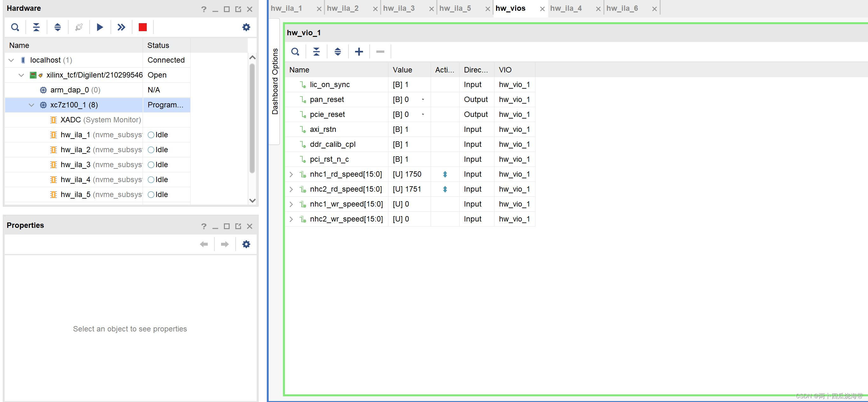Click the run trigger icon in Hardware toolbar
The height and width of the screenshot is (402, 868).
click(100, 27)
